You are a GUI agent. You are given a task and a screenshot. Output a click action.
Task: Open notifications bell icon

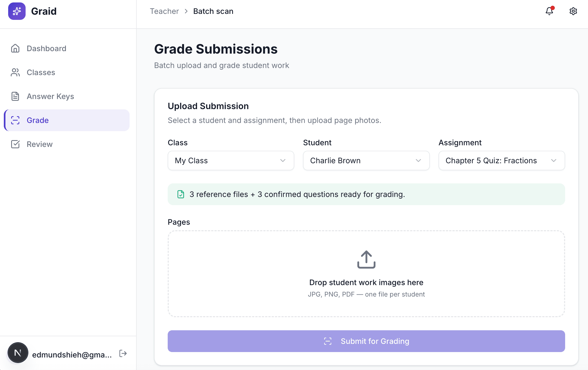549,11
